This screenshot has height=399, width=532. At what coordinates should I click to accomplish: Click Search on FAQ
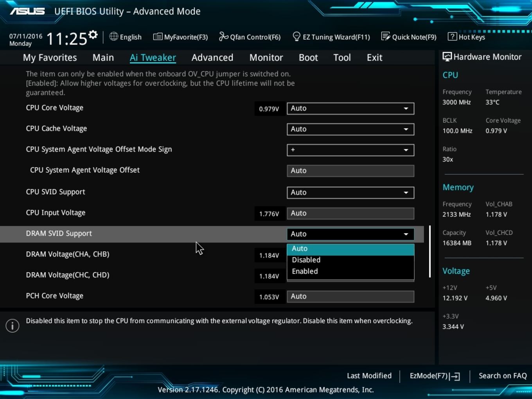tap(503, 376)
